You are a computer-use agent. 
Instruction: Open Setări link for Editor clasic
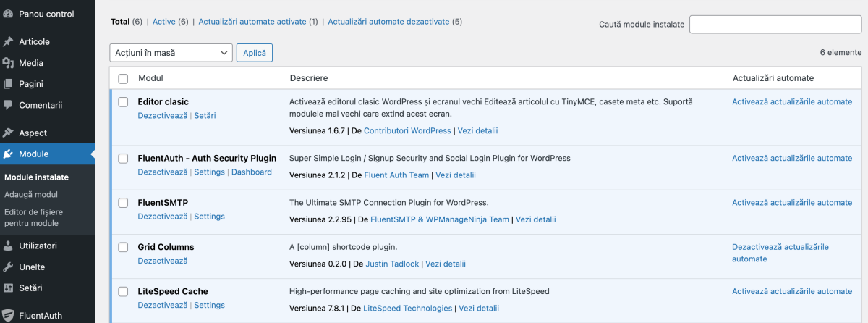pos(205,115)
